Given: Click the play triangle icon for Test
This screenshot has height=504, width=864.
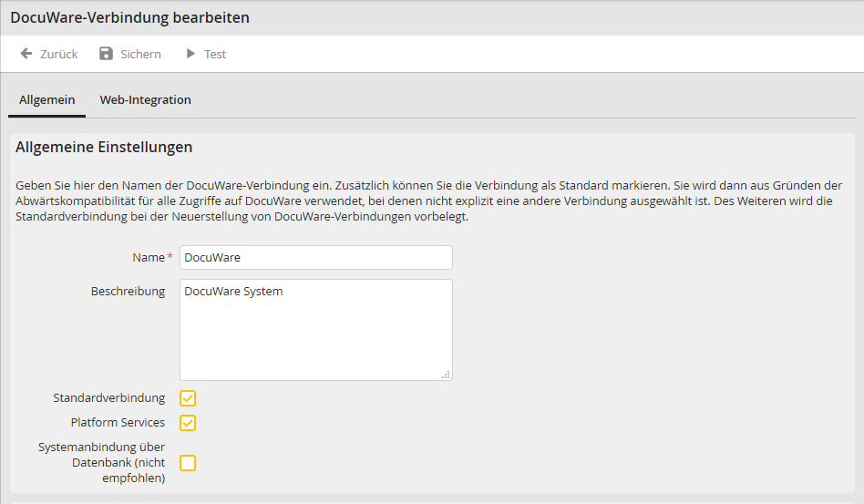Looking at the screenshot, I should coord(190,54).
